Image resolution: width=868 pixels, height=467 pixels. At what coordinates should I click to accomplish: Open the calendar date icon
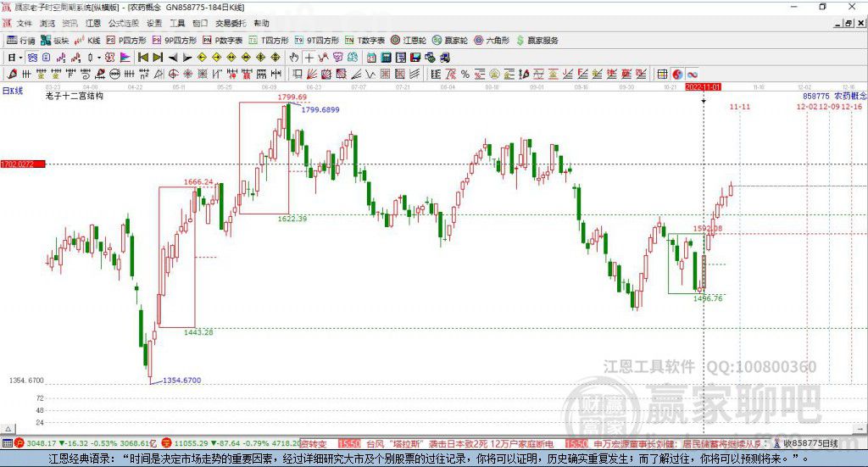(x=371, y=58)
